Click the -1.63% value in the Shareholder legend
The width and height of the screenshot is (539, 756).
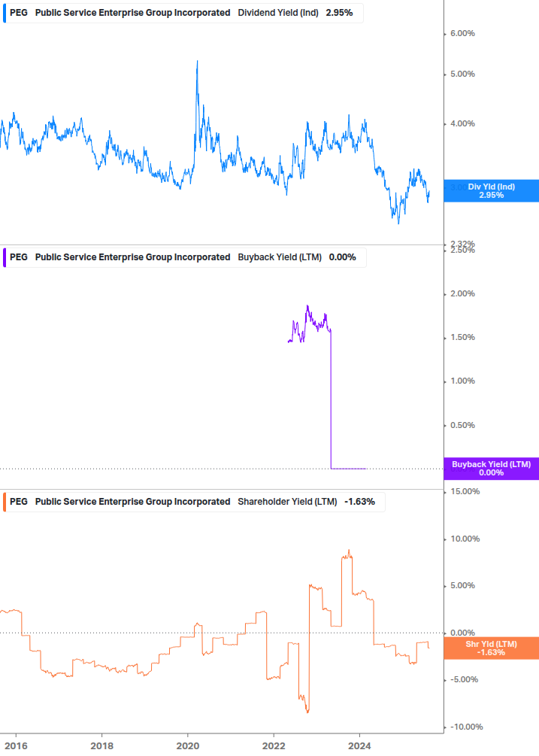(359, 502)
